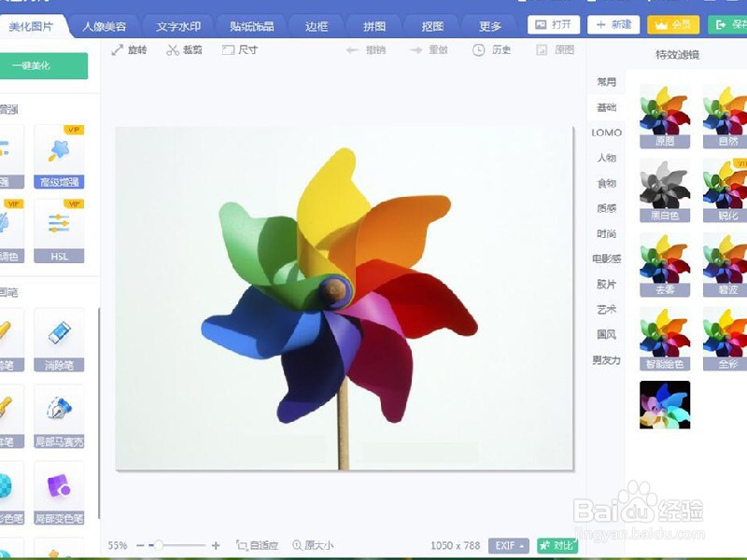Image resolution: width=747 pixels, height=560 pixels.
Task: Fit image with 自适应
Action: [x=258, y=545]
